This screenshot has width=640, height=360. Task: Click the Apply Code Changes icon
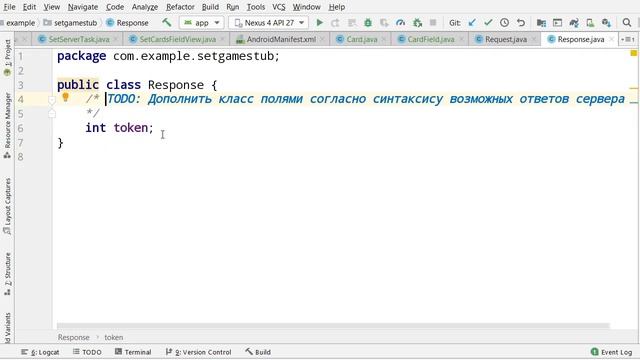click(x=351, y=23)
